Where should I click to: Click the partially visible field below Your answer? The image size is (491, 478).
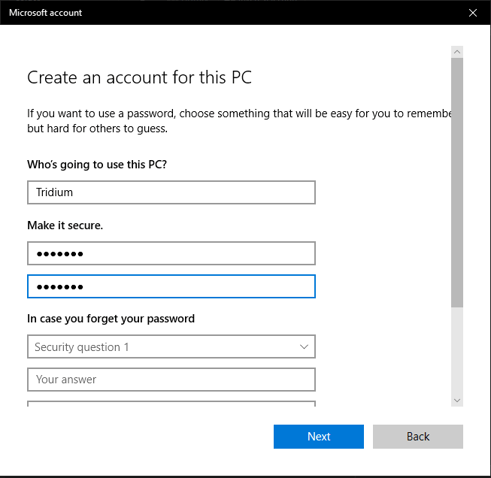[171, 404]
